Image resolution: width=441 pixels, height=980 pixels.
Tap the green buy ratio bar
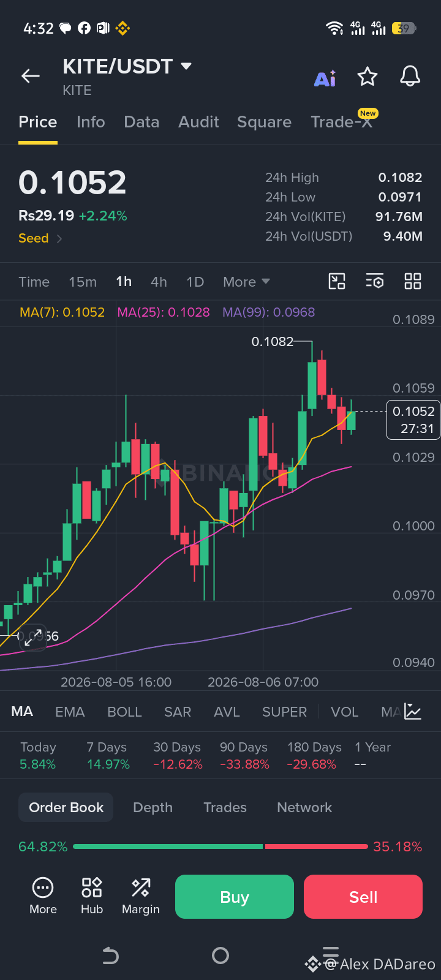[168, 846]
